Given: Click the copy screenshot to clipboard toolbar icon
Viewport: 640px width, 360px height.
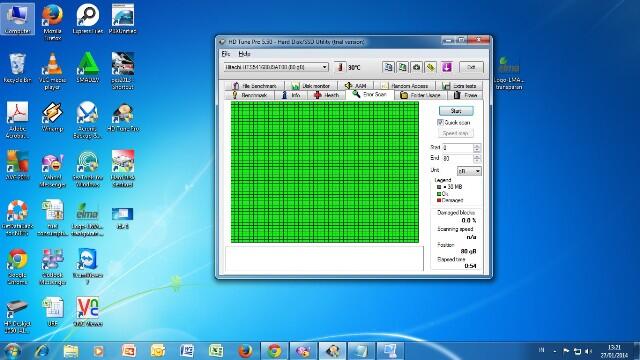Looking at the screenshot, I should [402, 67].
